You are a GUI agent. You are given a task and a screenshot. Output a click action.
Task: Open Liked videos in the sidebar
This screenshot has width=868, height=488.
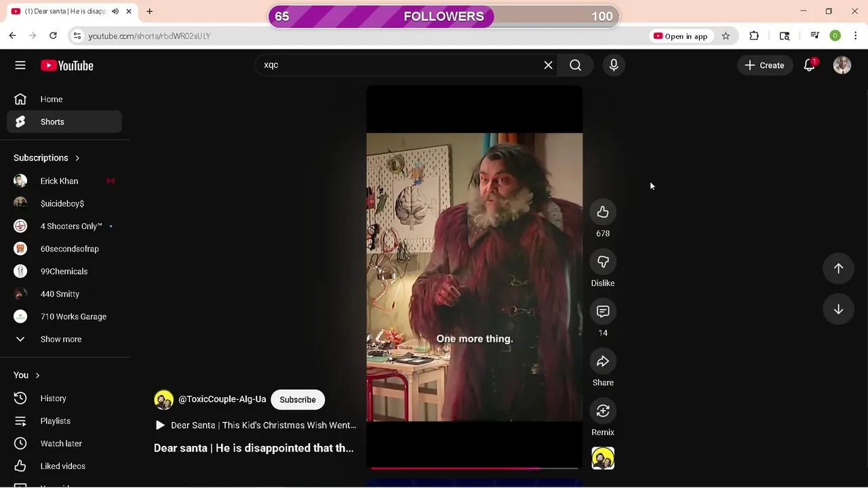point(64,466)
